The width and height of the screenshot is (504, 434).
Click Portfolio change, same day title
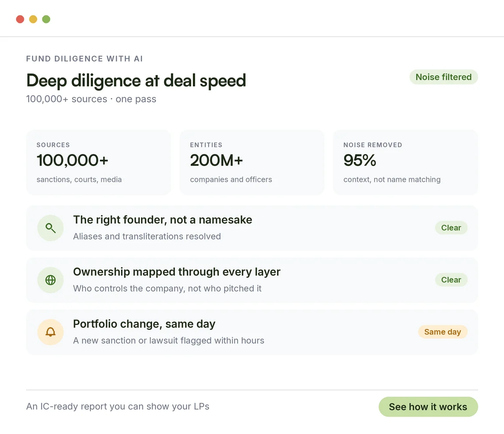[x=144, y=324]
